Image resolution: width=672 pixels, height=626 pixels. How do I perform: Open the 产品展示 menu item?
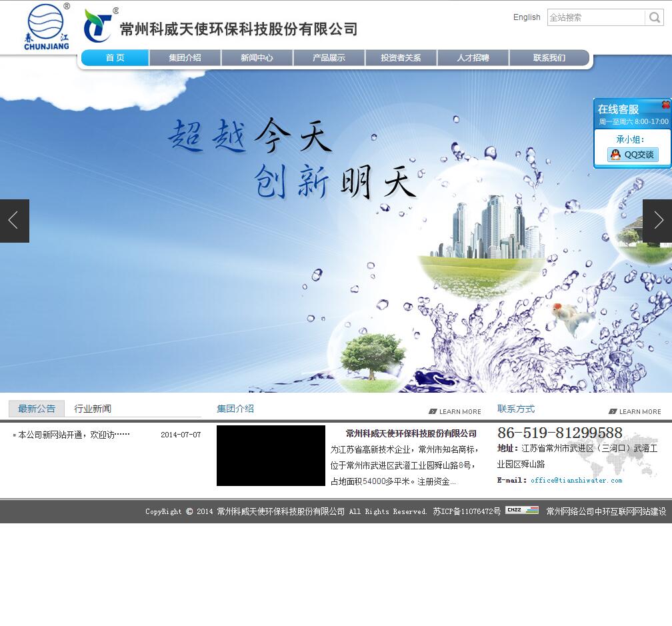click(x=329, y=58)
